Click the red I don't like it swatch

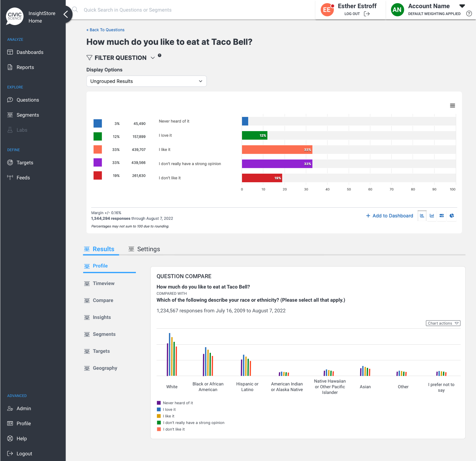click(98, 175)
